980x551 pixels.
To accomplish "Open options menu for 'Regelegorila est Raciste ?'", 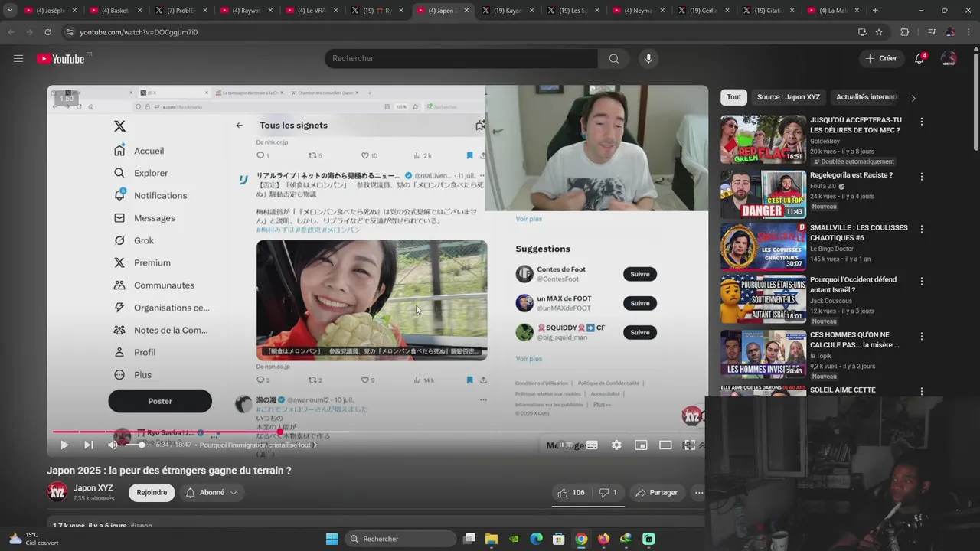I will (921, 177).
